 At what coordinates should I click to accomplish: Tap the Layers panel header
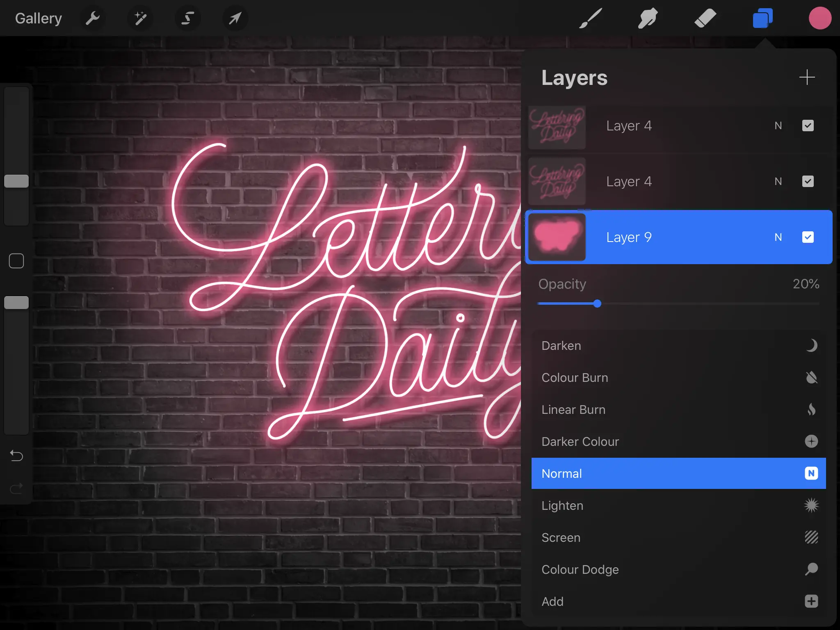[574, 78]
